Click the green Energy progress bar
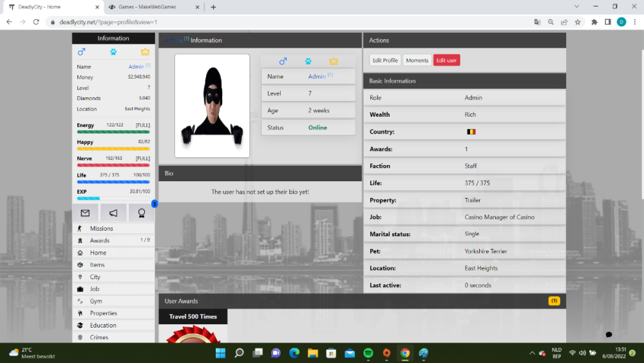Screen dimensions: 644x363 pyautogui.click(x=113, y=132)
